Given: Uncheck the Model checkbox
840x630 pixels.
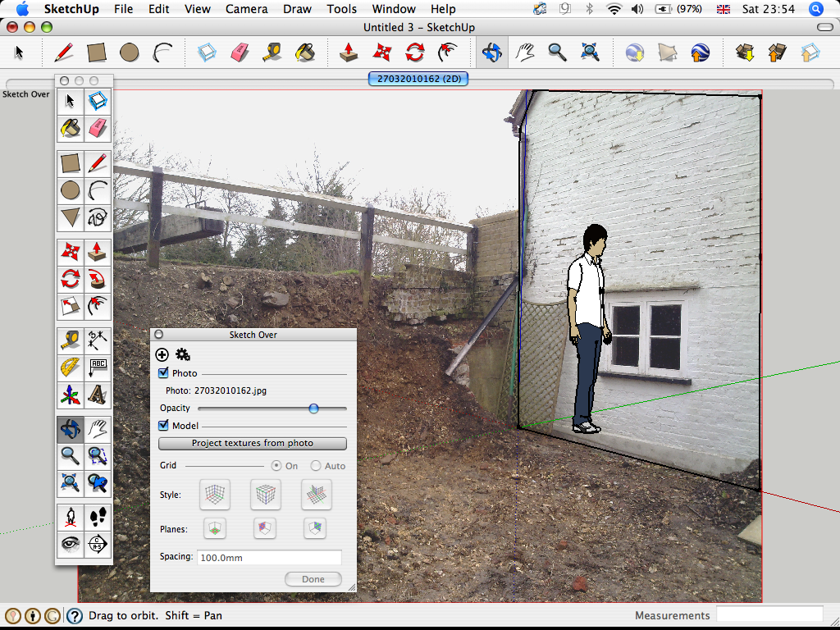Looking at the screenshot, I should pyautogui.click(x=163, y=426).
